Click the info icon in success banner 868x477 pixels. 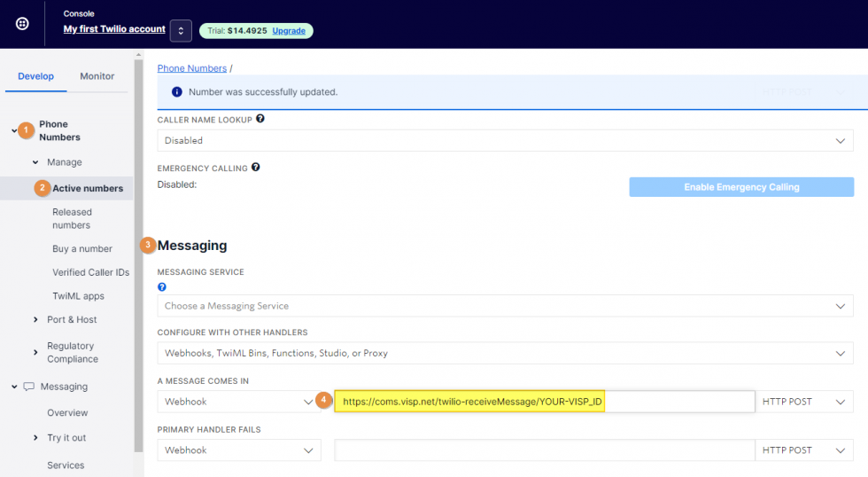[x=176, y=92]
